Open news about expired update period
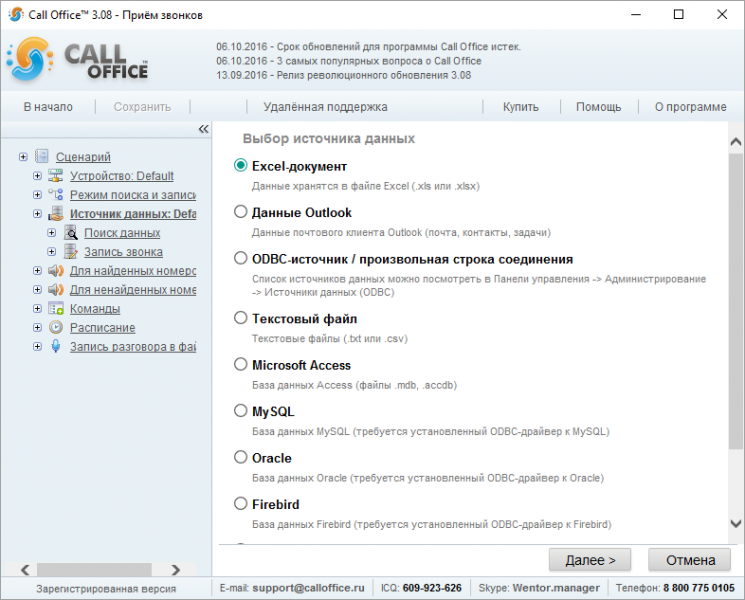Viewport: 745px width, 600px height. pyautogui.click(x=369, y=47)
